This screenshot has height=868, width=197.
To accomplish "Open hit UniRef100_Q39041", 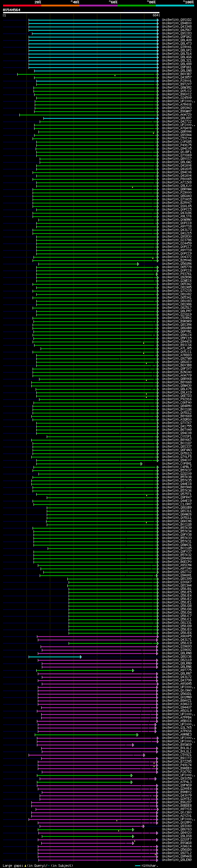I will pos(177,47).
